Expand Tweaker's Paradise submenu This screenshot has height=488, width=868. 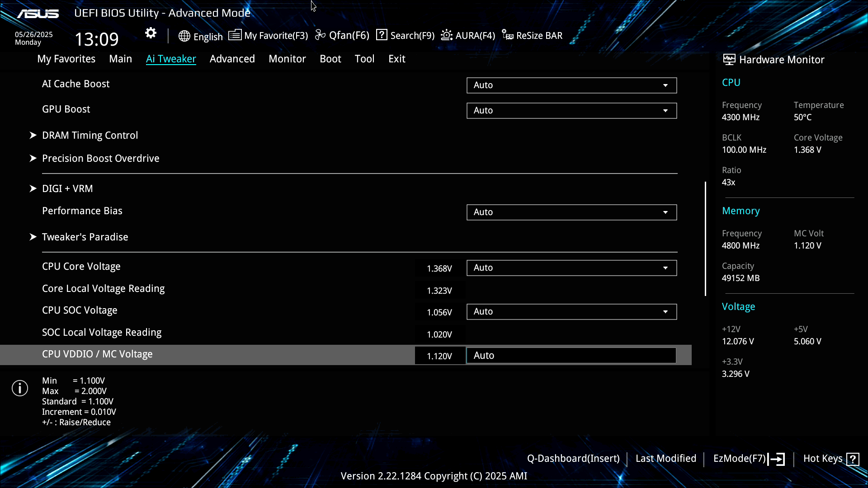(x=85, y=237)
